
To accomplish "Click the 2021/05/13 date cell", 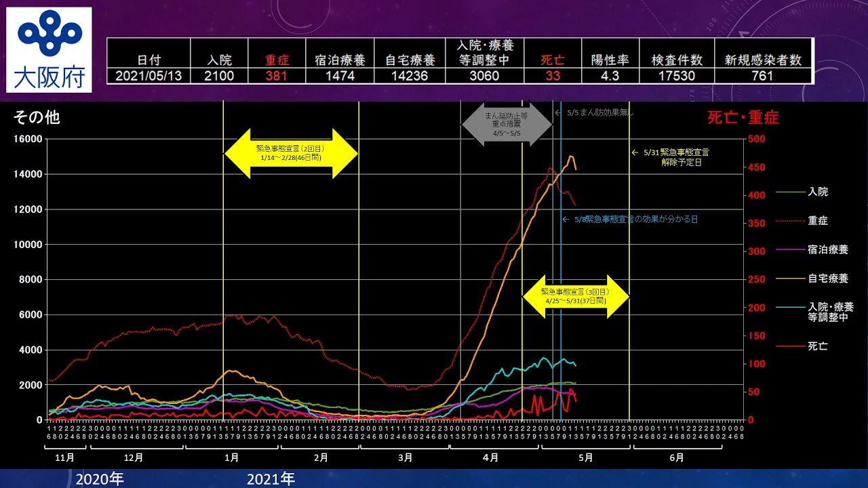I will [149, 76].
